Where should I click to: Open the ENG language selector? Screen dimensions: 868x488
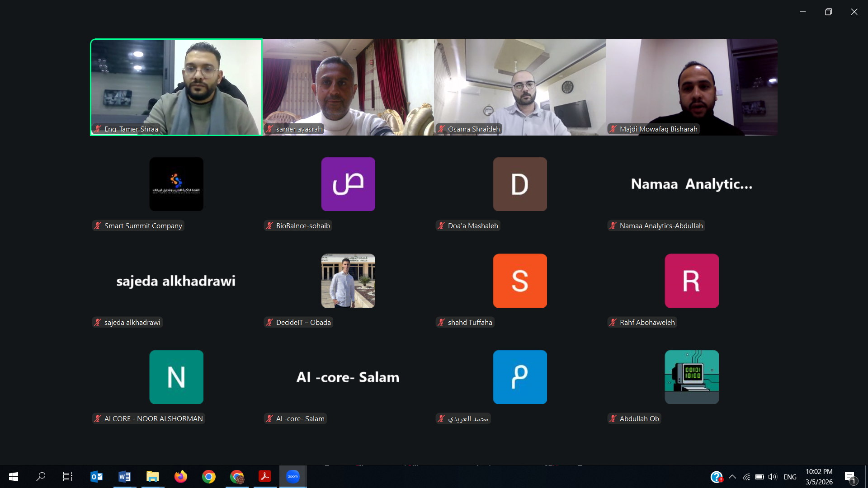[x=789, y=476]
